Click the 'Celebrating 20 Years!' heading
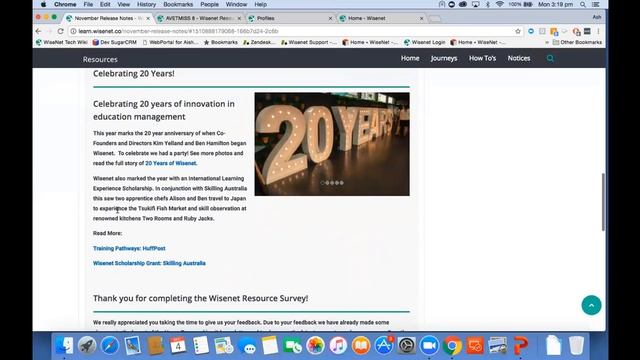 point(133,73)
